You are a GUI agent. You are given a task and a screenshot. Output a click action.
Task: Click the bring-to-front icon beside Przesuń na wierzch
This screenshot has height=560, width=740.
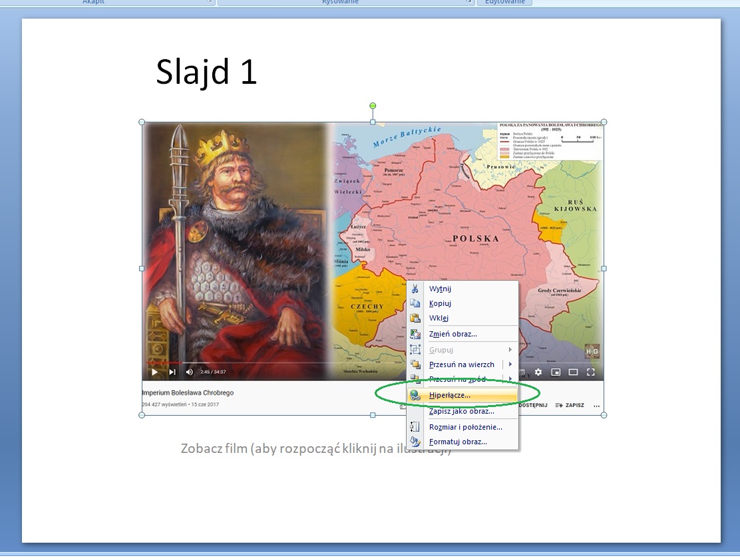(415, 364)
